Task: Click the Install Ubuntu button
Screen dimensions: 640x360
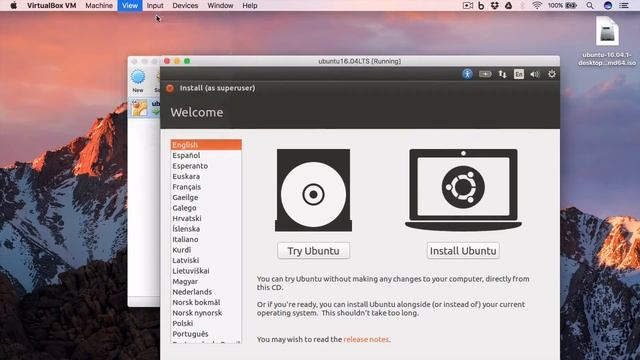Action: [463, 251]
